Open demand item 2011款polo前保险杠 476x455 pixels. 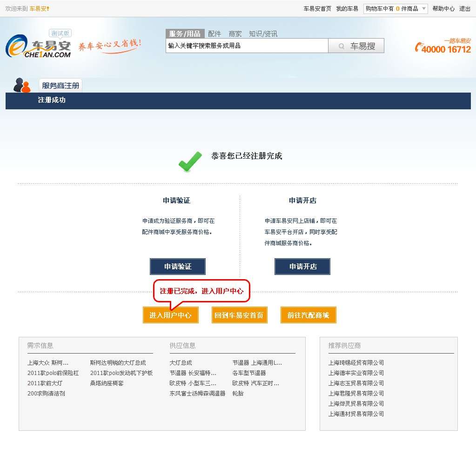[53, 373]
